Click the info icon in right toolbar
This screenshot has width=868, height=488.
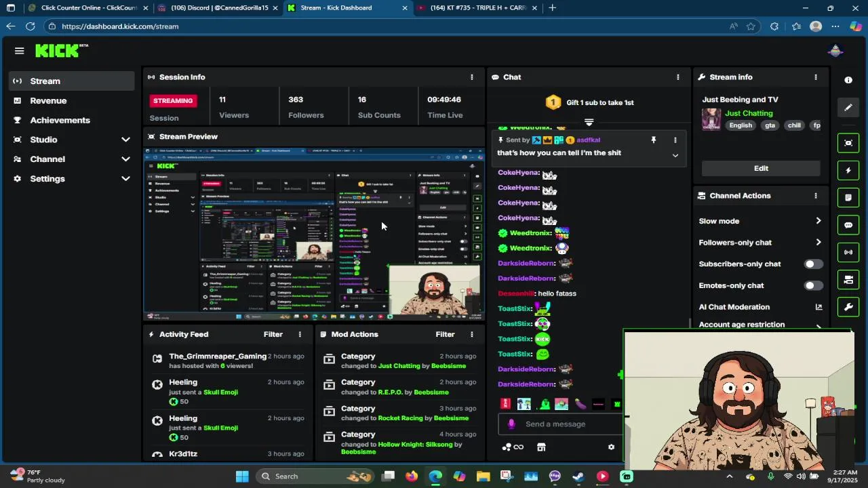[x=848, y=80]
